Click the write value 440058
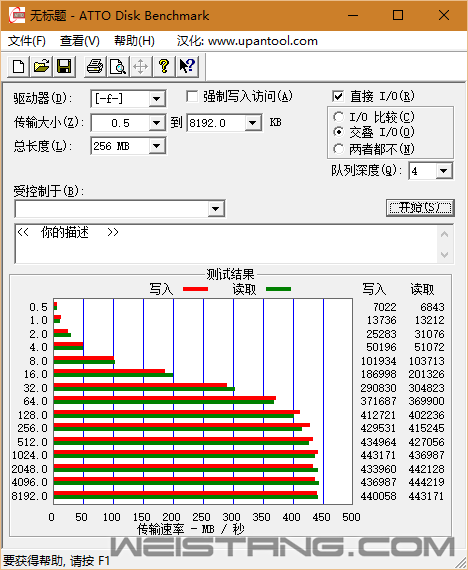 [x=378, y=496]
